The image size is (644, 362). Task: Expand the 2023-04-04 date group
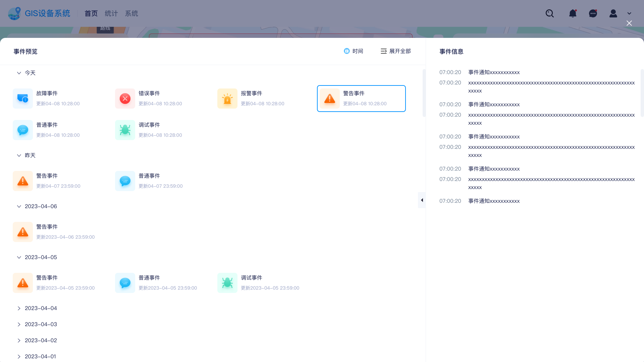pyautogui.click(x=19, y=308)
